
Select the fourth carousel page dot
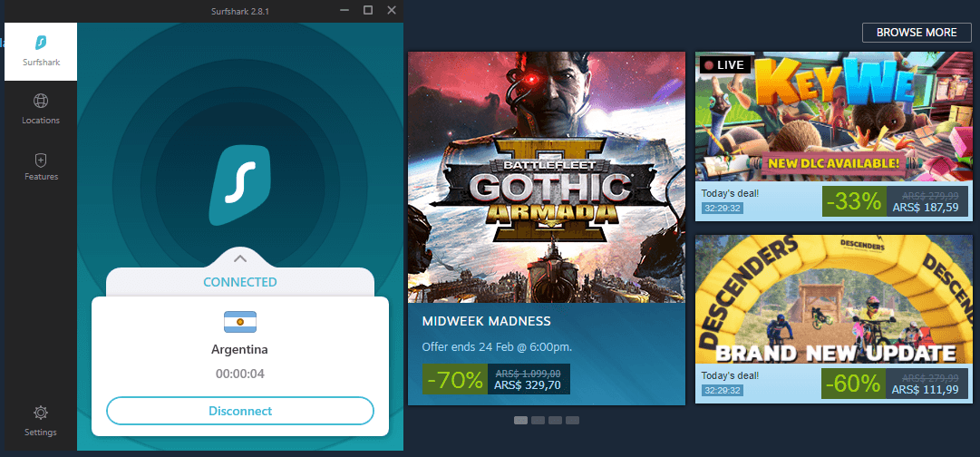point(573,420)
